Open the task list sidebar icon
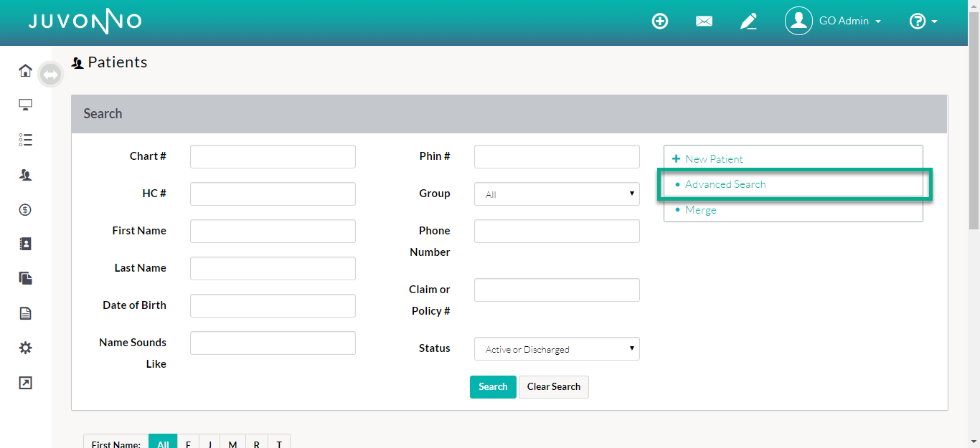Screen dimensions: 980x448 25,140
